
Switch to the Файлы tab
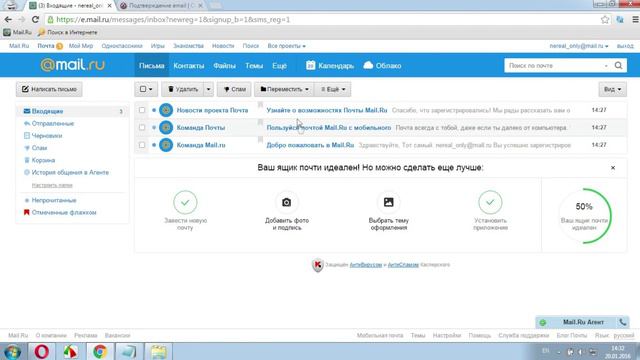point(224,65)
